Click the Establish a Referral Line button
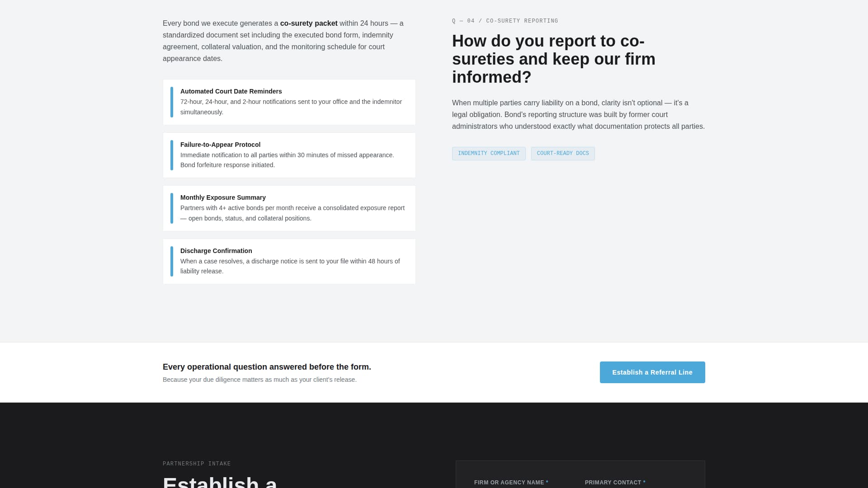 click(652, 372)
